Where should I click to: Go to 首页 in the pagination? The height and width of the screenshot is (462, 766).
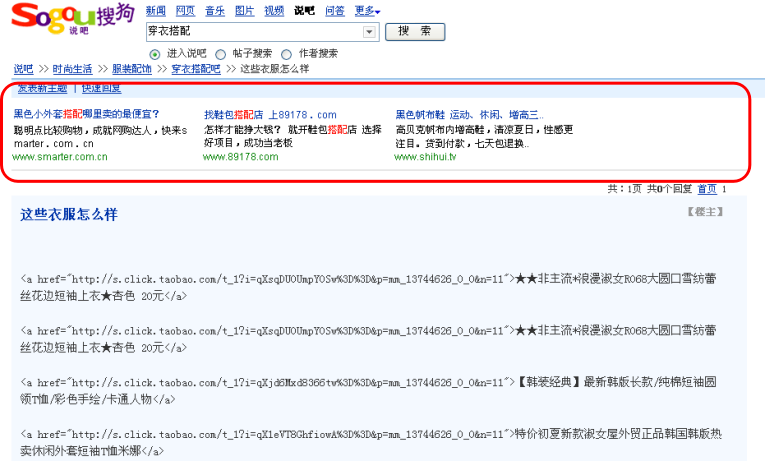(707, 189)
